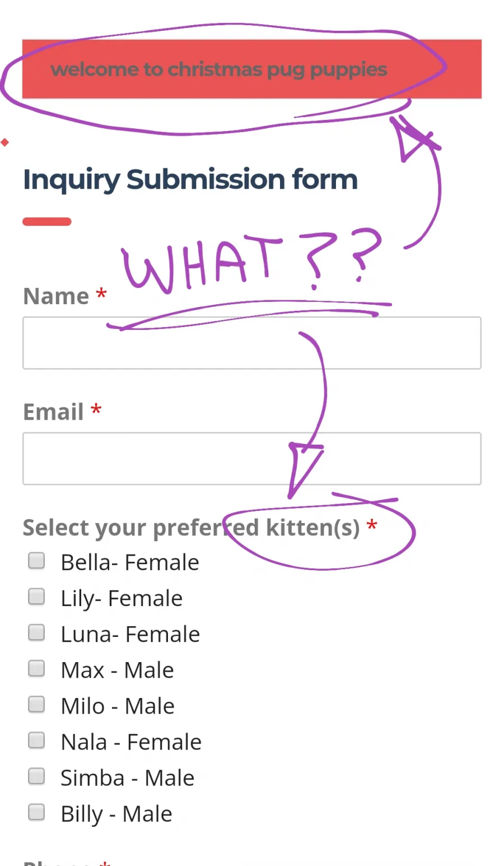The image size is (504, 866).
Task: Tick the Milo - Male checkbox
Action: tap(36, 704)
